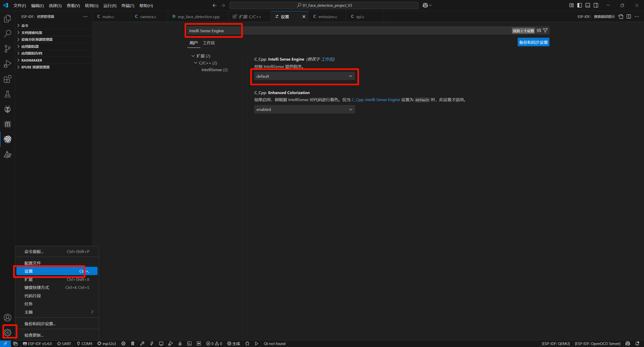Screen dimensions: 644x347
Task: Open the Intelli Sense Engine dropdown
Action: [x=304, y=76]
